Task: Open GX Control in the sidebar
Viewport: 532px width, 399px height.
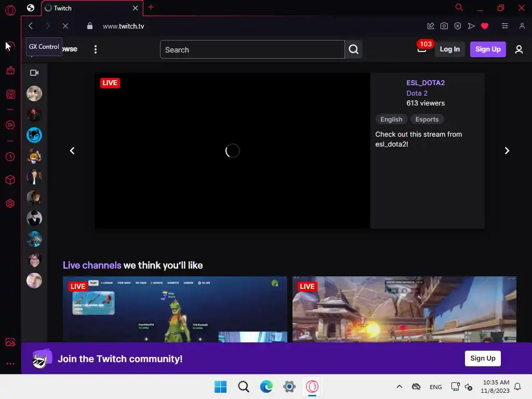Action: (x=10, y=46)
